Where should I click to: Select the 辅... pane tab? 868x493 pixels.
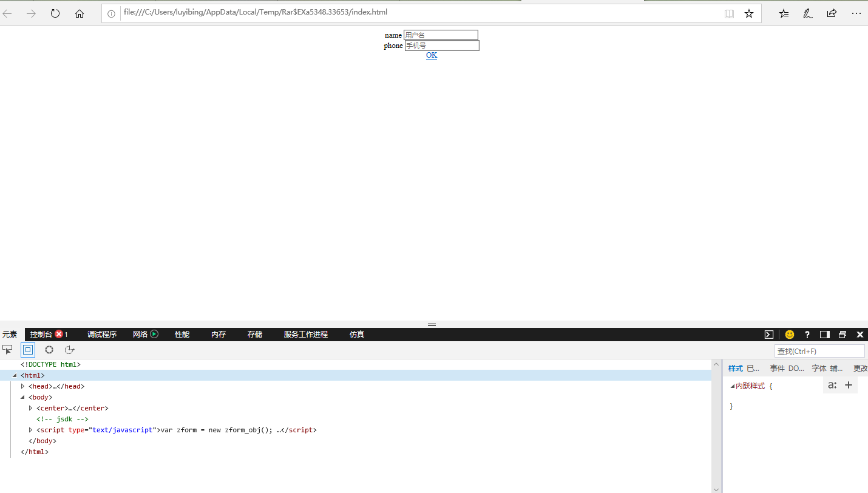click(x=836, y=369)
